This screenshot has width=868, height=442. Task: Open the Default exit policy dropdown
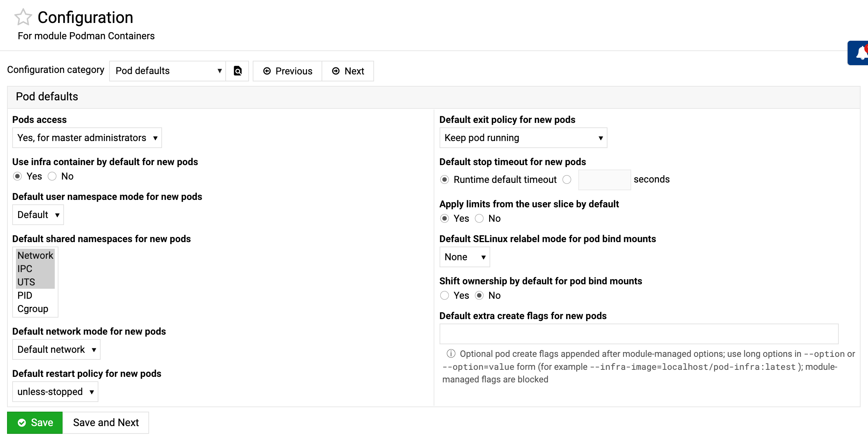coord(523,138)
